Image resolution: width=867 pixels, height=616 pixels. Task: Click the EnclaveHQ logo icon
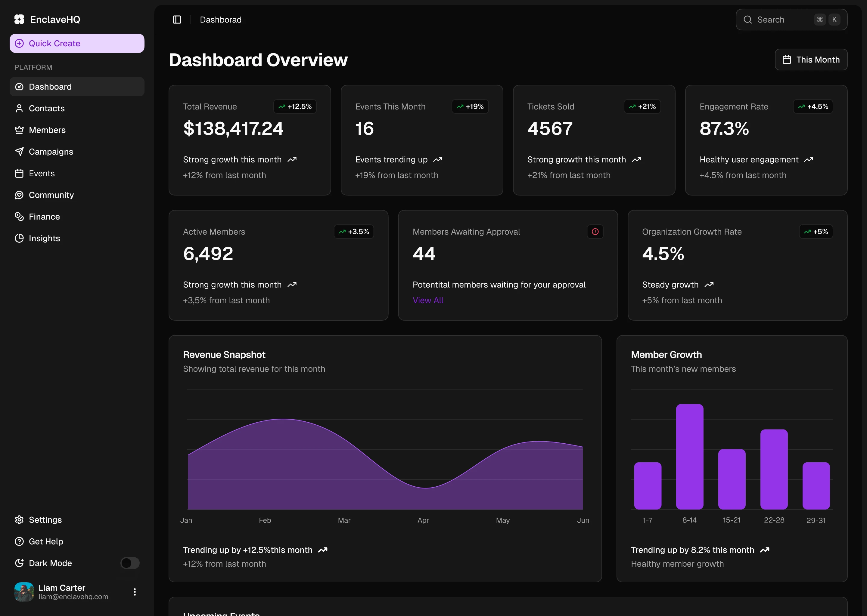click(x=19, y=19)
